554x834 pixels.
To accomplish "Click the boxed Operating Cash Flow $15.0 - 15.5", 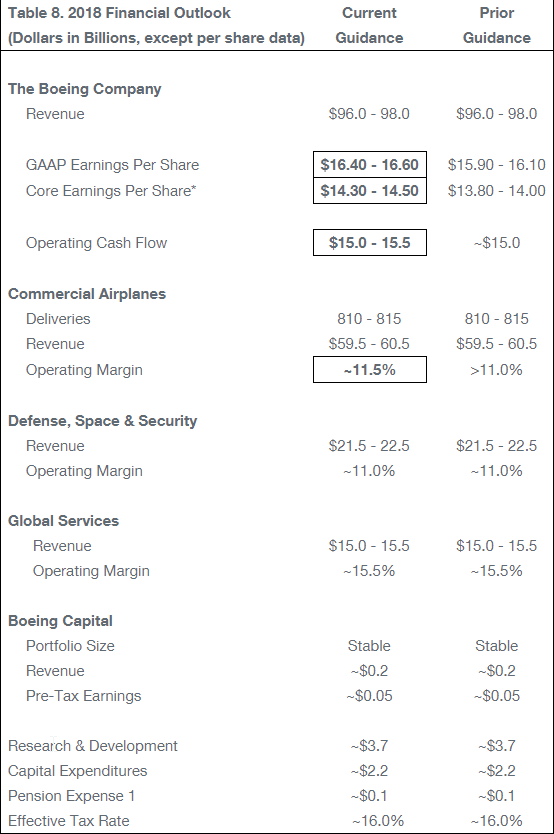I will coord(370,243).
